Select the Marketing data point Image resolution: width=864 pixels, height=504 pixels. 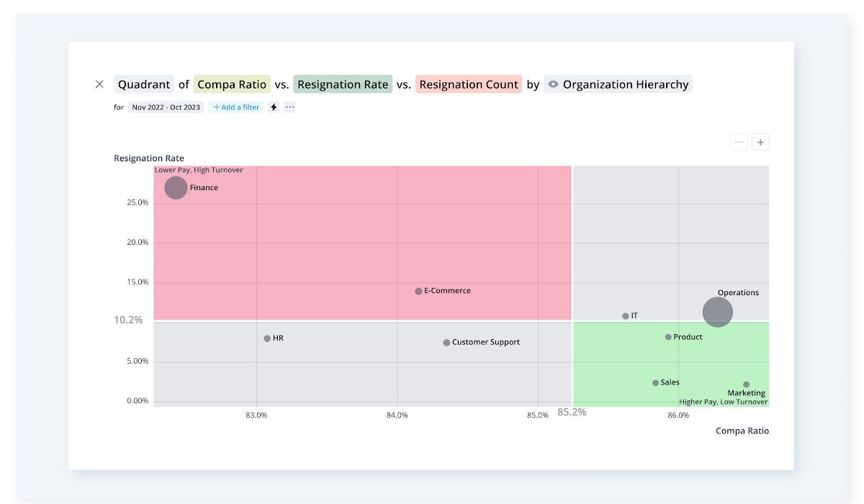click(746, 384)
